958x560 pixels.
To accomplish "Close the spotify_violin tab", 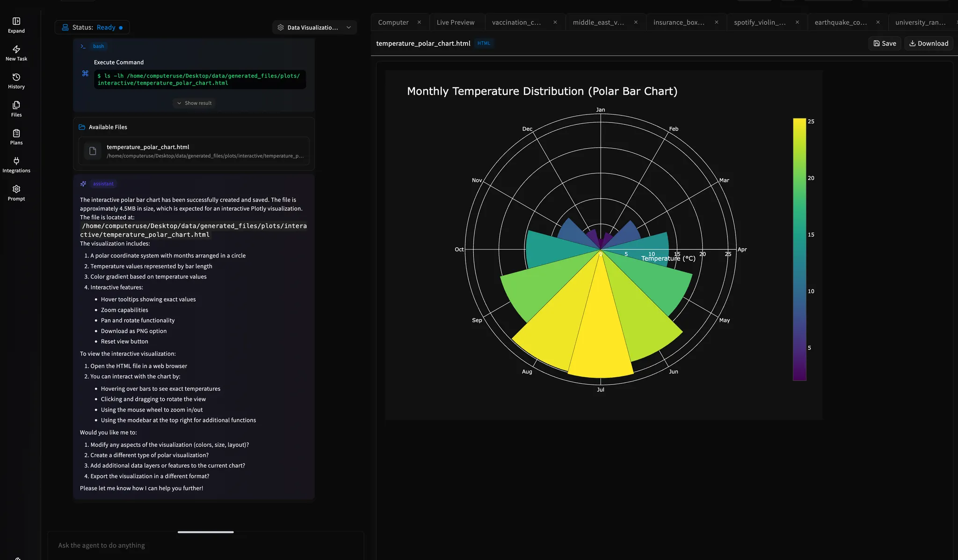I will [797, 22].
